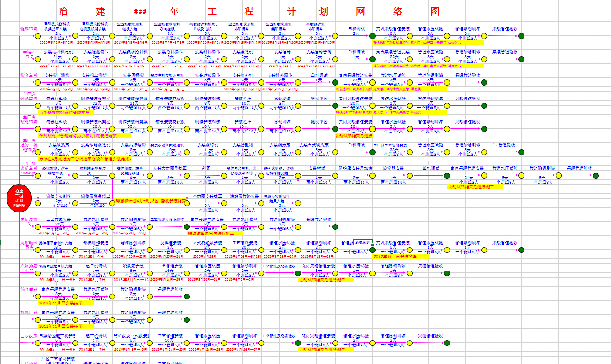Select the 安装大齿圈及找正 task label
The image size is (611, 364).
coord(170,168)
